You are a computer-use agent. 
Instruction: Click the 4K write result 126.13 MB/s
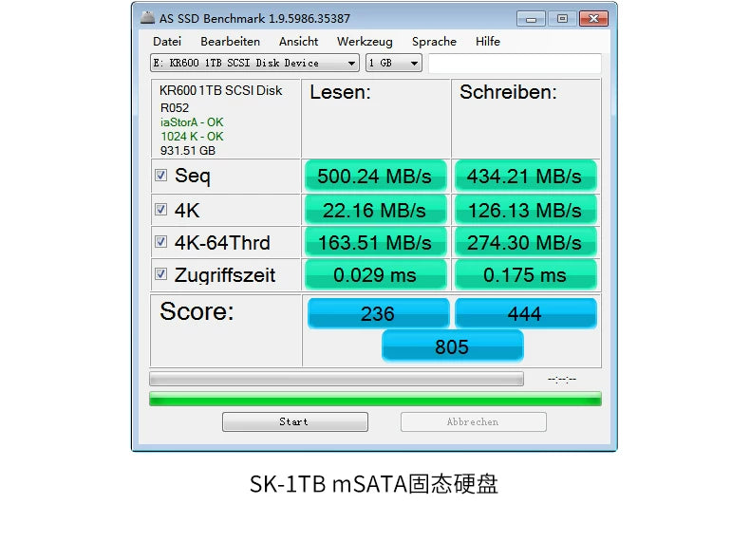coord(525,211)
